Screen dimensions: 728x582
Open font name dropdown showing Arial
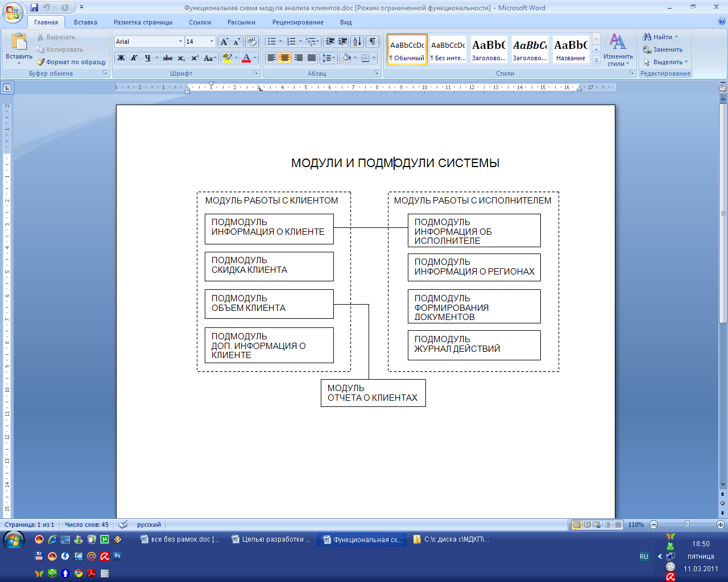[181, 41]
